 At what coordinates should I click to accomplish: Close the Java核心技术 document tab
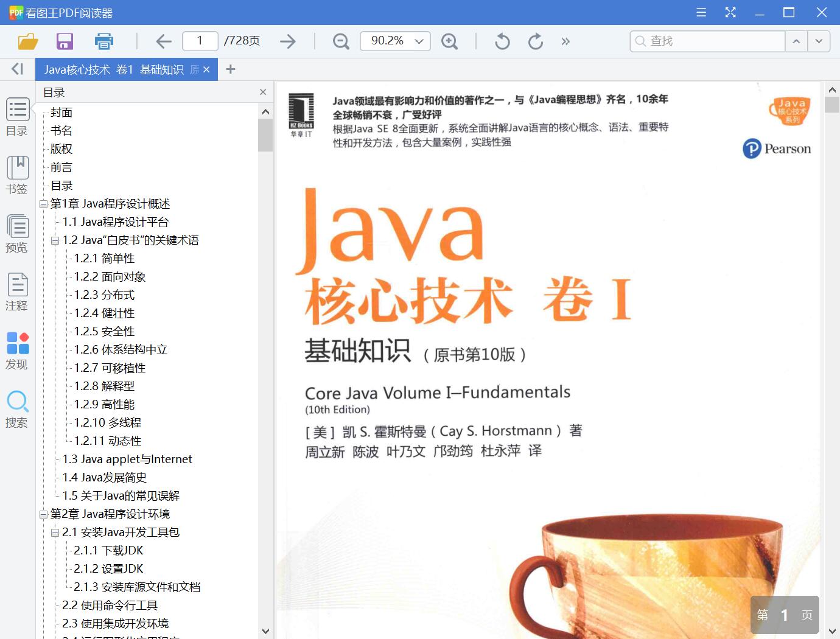[x=206, y=70]
